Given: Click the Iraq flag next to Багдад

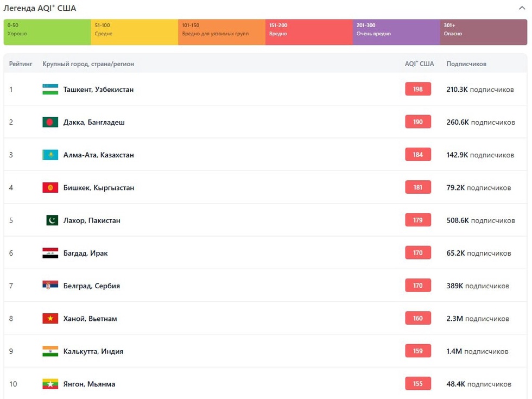Looking at the screenshot, I should (50, 253).
